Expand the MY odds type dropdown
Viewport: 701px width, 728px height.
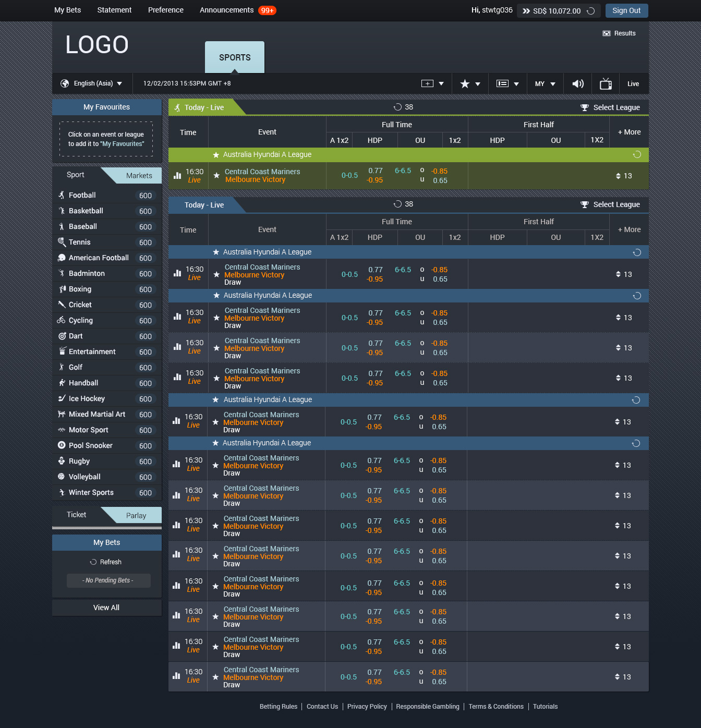pyautogui.click(x=545, y=84)
